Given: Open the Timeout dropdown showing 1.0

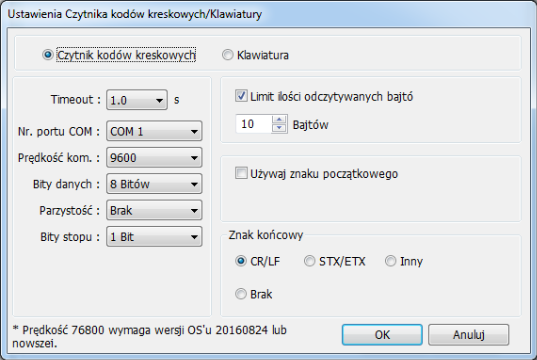Looking at the screenshot, I should point(137,100).
